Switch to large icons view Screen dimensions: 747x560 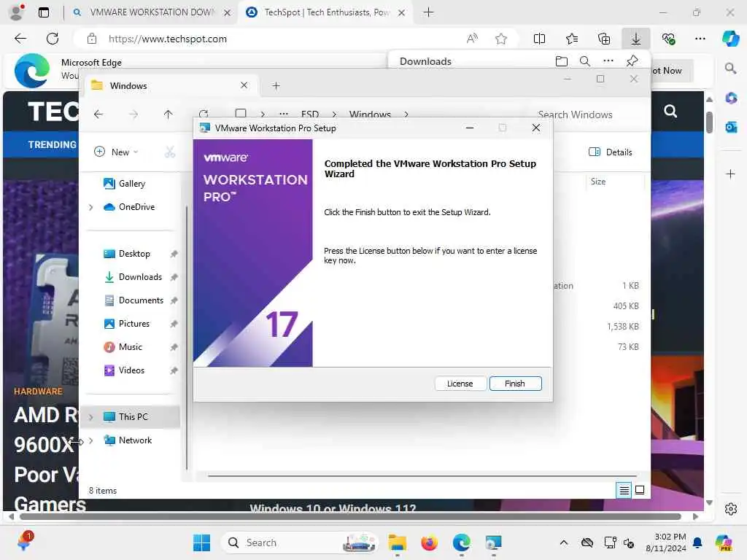click(x=640, y=490)
